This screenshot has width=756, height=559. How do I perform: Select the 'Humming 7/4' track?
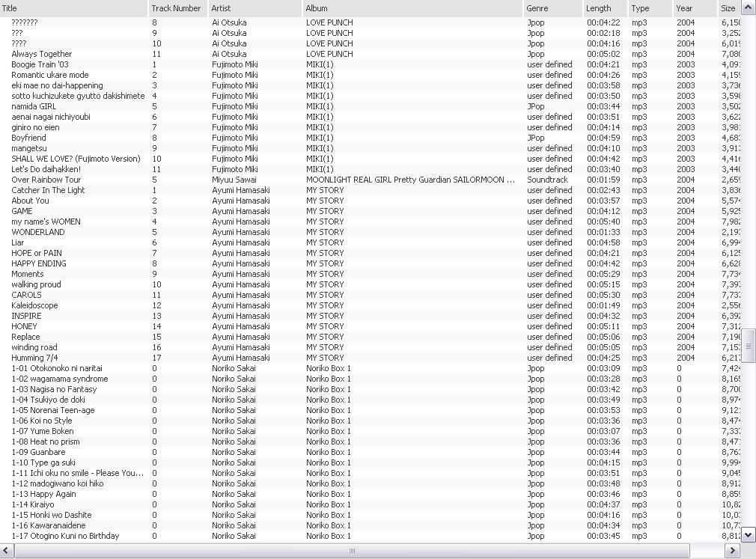point(371,358)
